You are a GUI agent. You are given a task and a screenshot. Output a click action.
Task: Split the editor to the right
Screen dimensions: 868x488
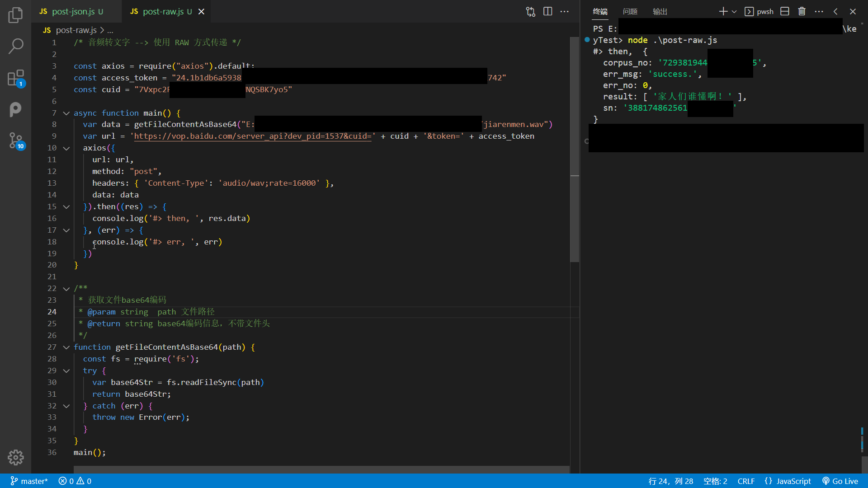pos(547,11)
